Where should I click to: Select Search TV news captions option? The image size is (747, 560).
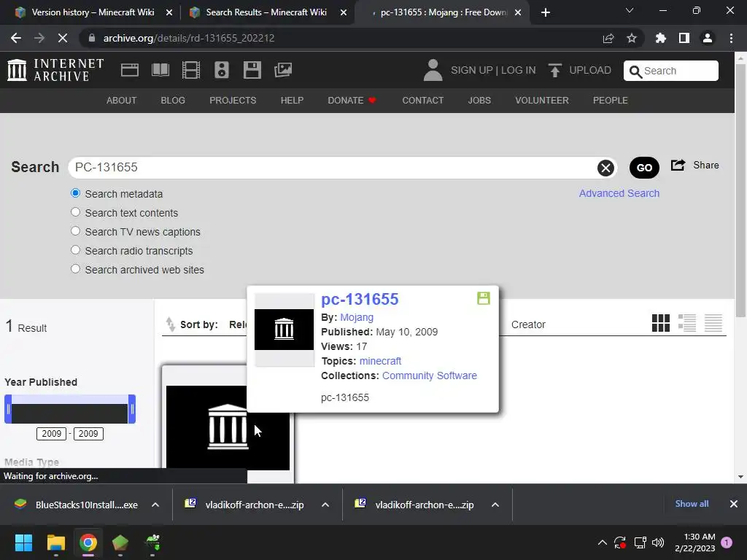(x=75, y=231)
